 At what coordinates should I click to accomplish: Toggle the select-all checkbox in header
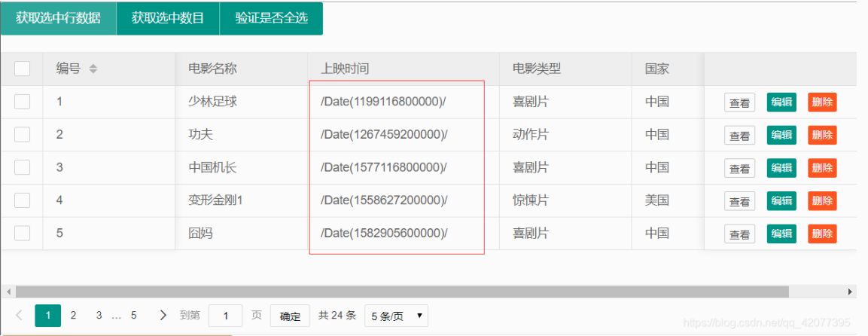pos(22,69)
